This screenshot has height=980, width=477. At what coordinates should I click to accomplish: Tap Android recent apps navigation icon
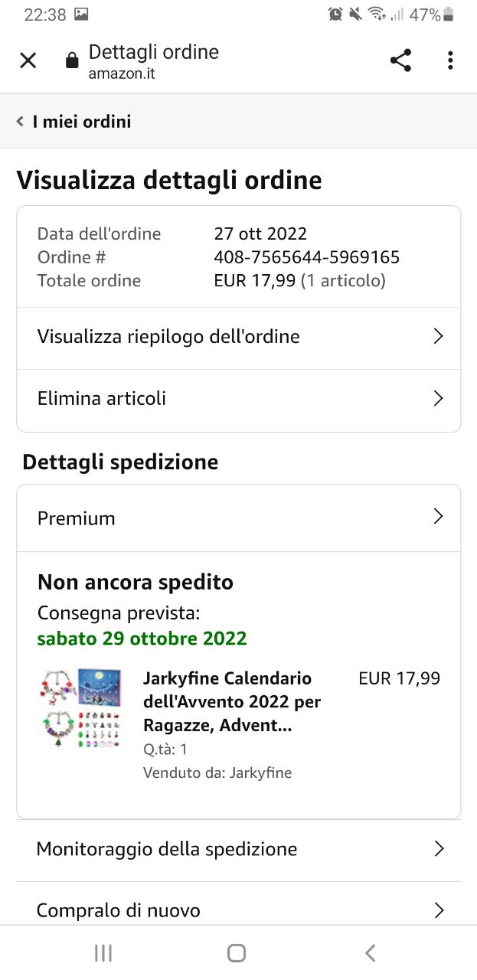103,952
